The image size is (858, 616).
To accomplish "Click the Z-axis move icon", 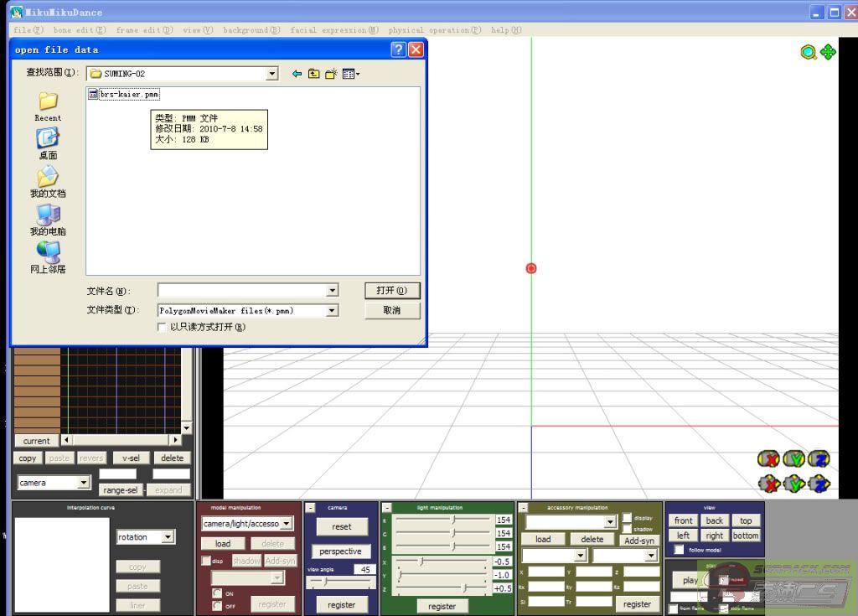I will tap(819, 484).
